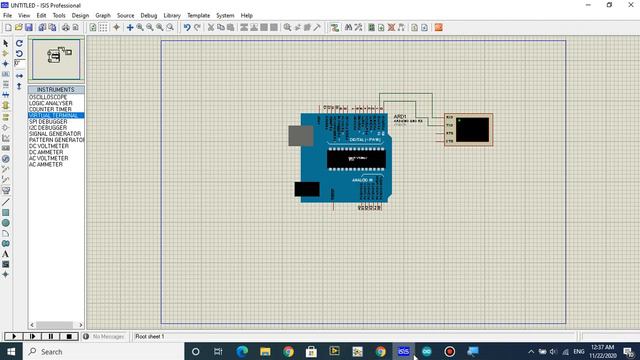640x360 pixels.
Task: Click the Undo arrow icon
Action: [x=187, y=27]
